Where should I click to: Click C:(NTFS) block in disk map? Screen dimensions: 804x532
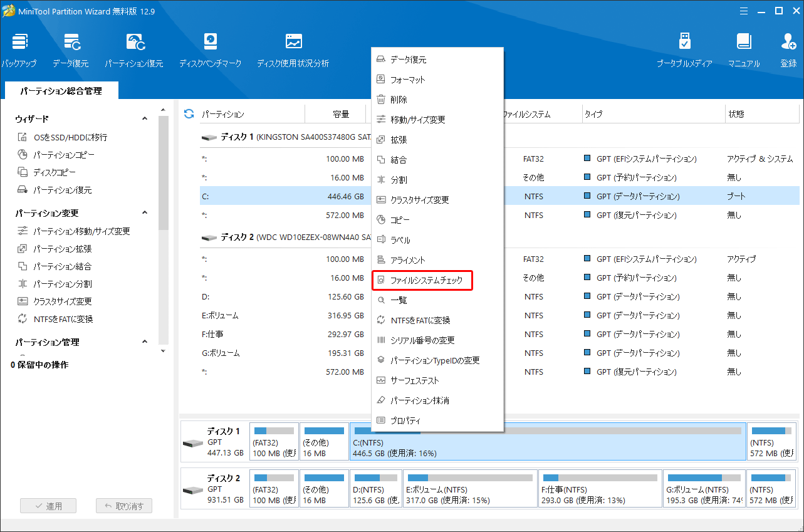[548, 442]
